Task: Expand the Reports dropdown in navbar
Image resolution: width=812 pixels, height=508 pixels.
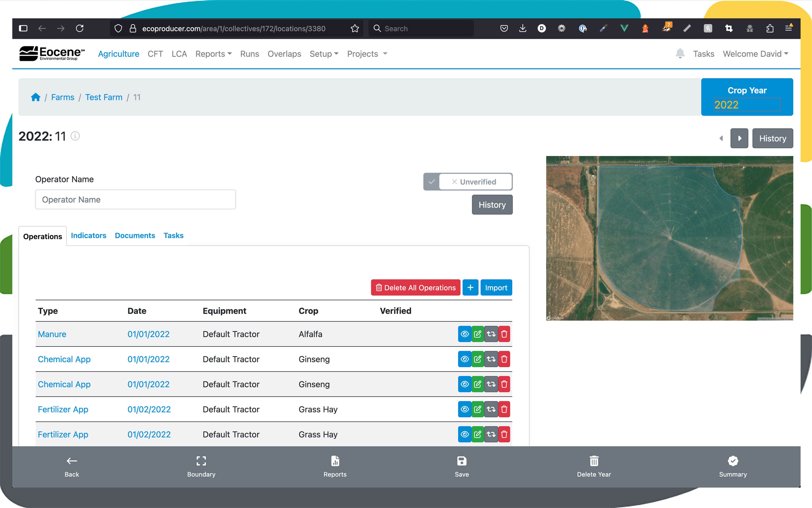Action: (213, 54)
